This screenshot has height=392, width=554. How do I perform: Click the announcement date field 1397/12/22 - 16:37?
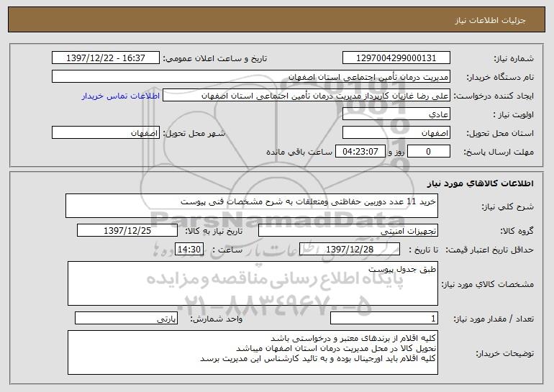(106, 58)
